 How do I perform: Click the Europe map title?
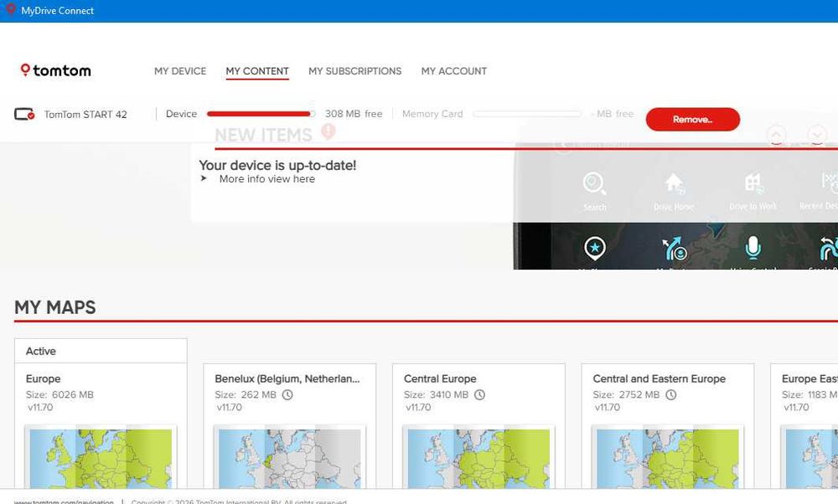(x=44, y=378)
